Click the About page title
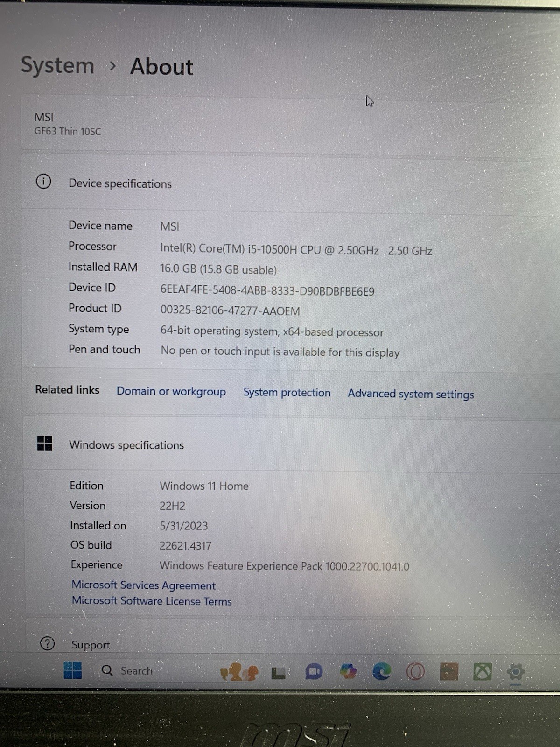560x747 pixels. point(161,67)
